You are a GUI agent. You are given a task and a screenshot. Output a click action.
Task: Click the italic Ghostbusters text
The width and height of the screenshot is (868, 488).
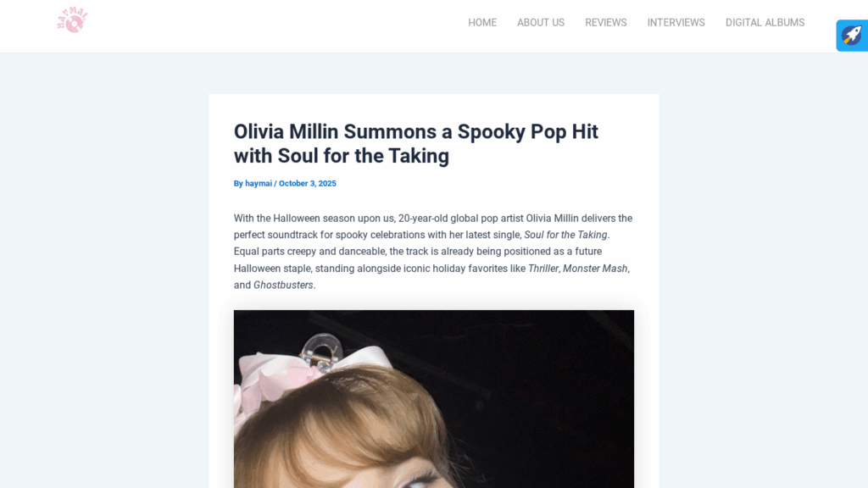283,285
